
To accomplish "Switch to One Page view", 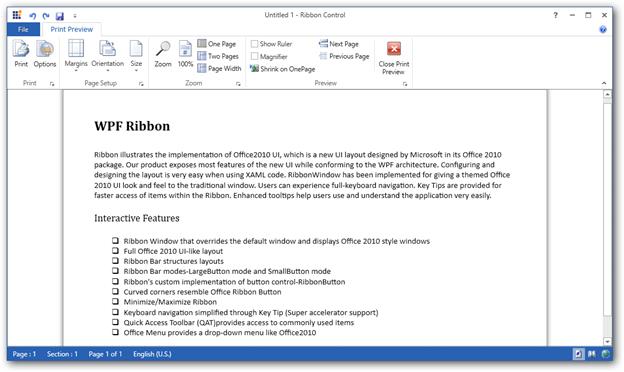I will point(217,44).
